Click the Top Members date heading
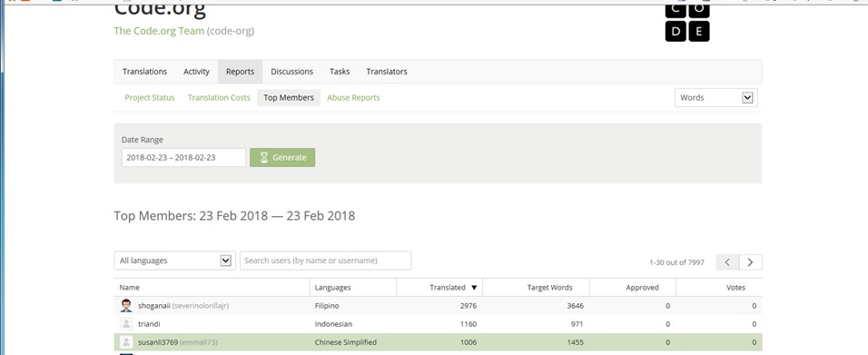The image size is (868, 355). (x=235, y=216)
